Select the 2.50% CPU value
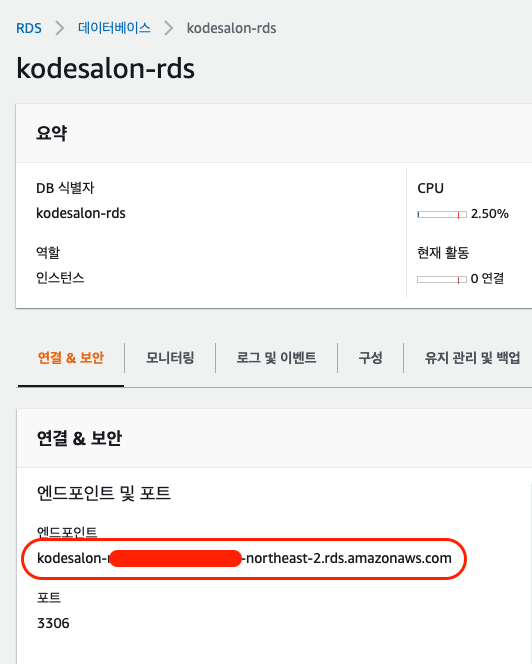Screen dimensions: 532x664 point(490,214)
